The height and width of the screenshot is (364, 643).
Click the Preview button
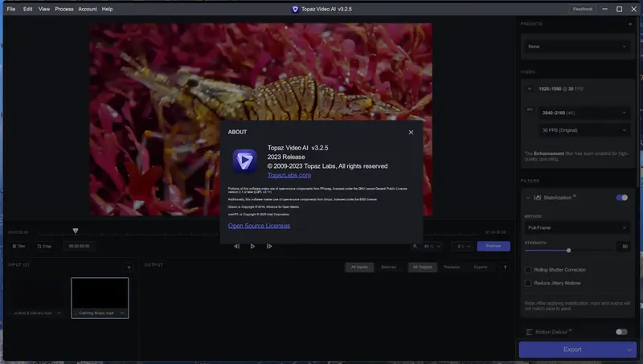pyautogui.click(x=494, y=246)
